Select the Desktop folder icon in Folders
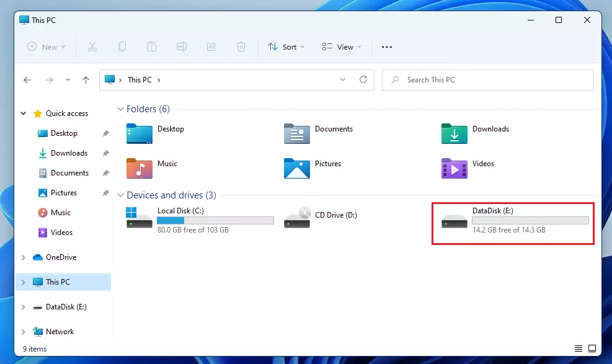 tap(140, 134)
